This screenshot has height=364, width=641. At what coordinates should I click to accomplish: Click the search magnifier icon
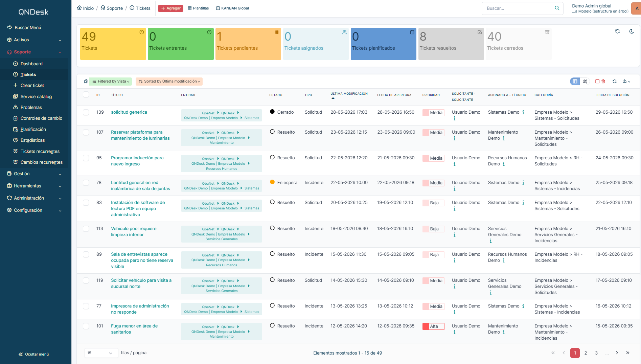click(x=557, y=8)
